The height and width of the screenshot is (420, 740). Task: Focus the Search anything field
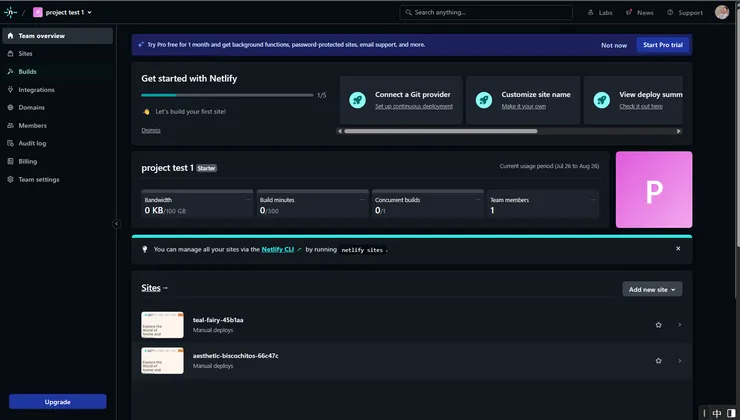tap(486, 12)
